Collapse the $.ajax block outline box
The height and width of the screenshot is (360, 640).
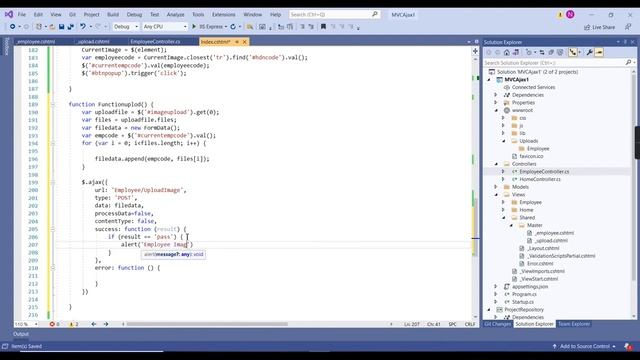(x=53, y=182)
